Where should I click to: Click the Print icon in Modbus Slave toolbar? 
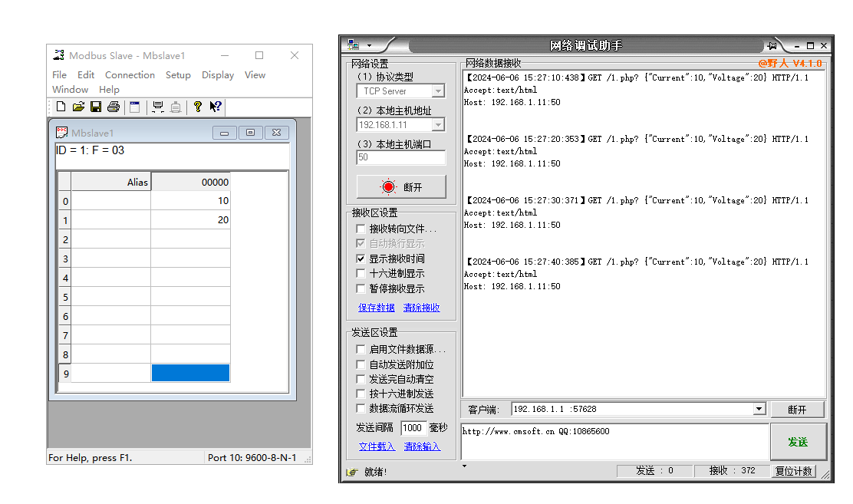click(x=114, y=107)
